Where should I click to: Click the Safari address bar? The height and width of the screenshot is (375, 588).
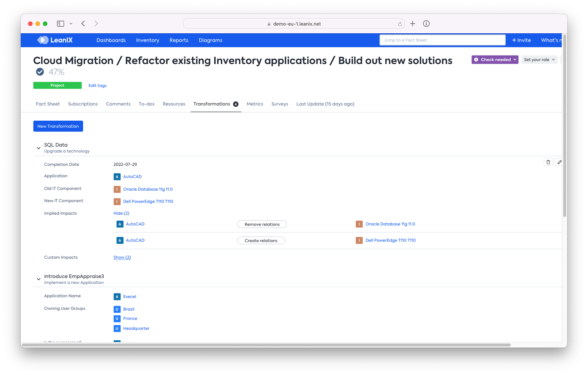click(294, 24)
